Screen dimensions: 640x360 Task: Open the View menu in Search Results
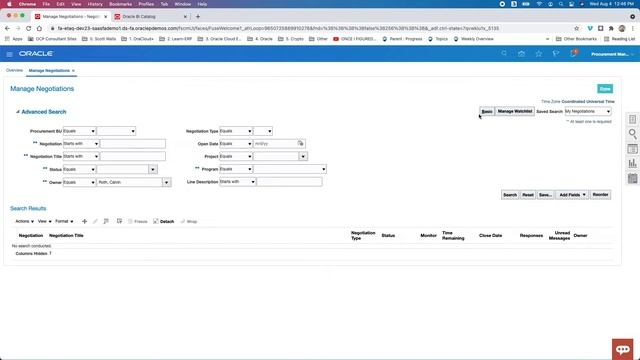coord(44,221)
